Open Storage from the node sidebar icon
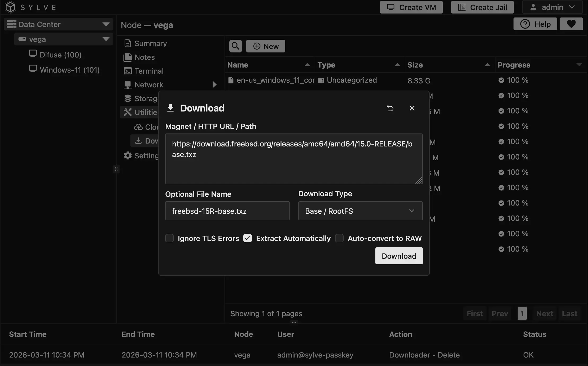This screenshot has width=588, height=366. (128, 98)
